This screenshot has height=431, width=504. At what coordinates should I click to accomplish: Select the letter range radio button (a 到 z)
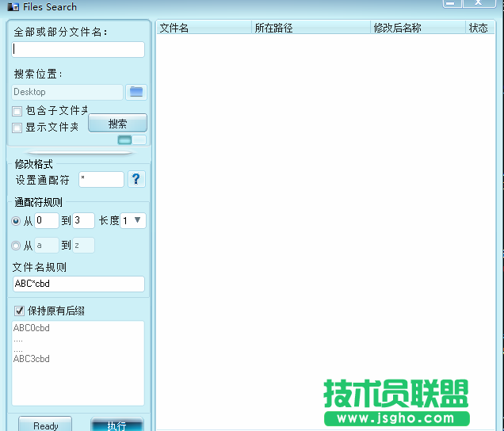click(x=16, y=246)
